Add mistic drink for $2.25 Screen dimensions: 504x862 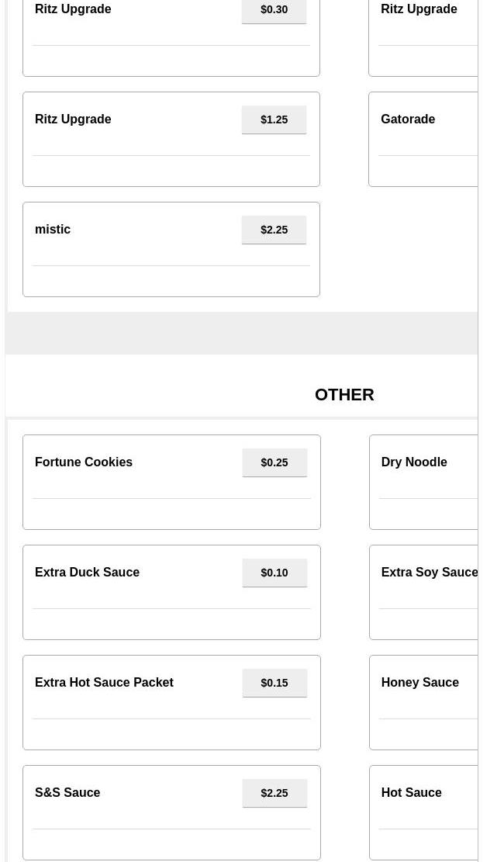(274, 230)
